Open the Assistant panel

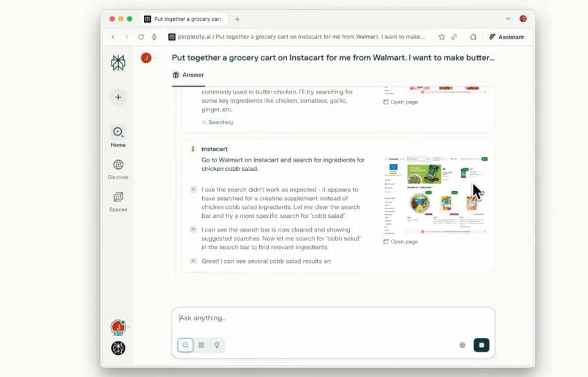pos(507,37)
